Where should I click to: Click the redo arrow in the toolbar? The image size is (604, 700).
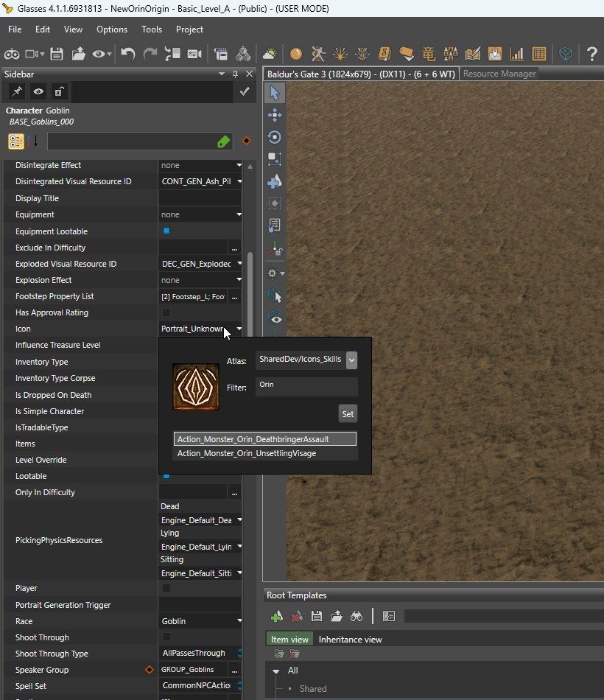click(150, 54)
